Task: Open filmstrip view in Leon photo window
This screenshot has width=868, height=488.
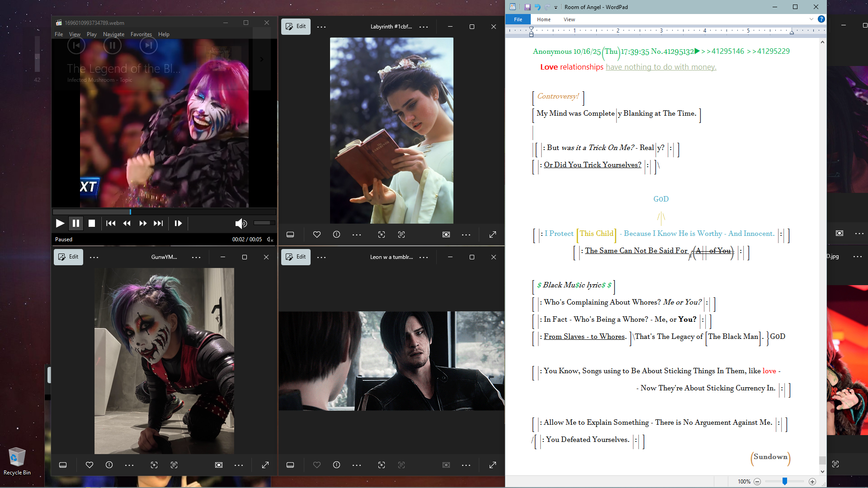Action: 290,465
